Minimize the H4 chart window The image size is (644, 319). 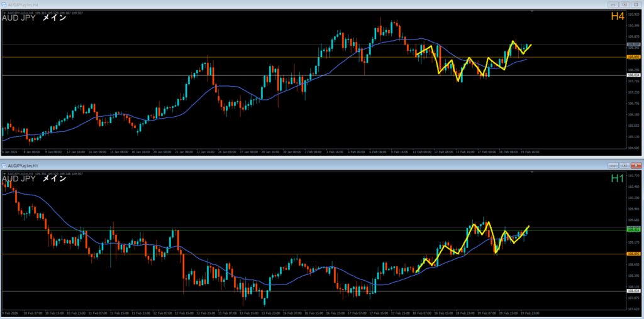coord(613,4)
